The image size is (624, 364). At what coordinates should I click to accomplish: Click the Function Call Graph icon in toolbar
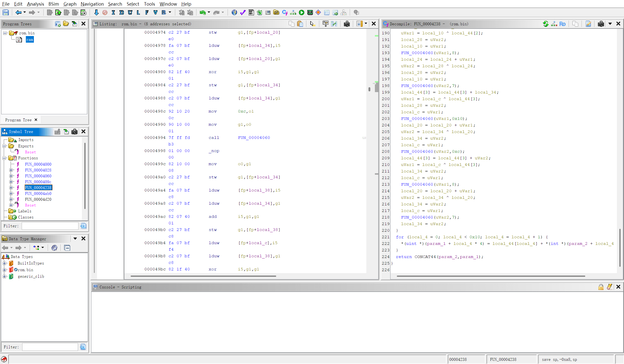(x=293, y=12)
